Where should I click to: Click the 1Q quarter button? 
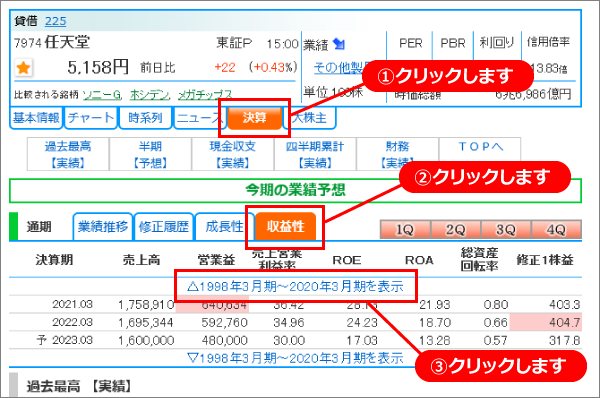pos(405,229)
